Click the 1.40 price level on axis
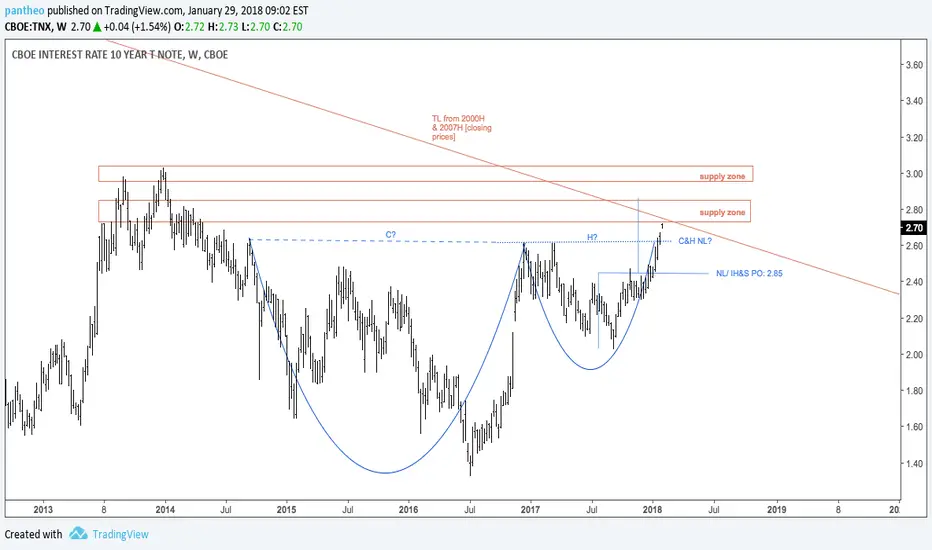The width and height of the screenshot is (932, 550). pyautogui.click(x=914, y=463)
